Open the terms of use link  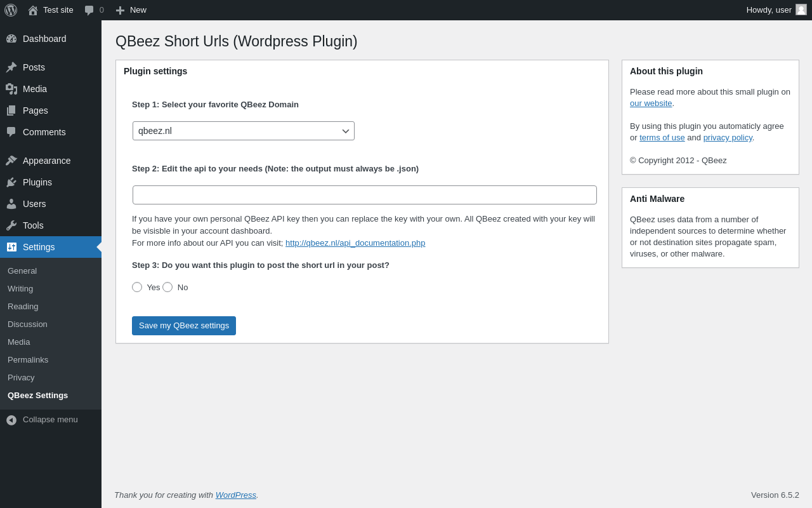(x=662, y=138)
